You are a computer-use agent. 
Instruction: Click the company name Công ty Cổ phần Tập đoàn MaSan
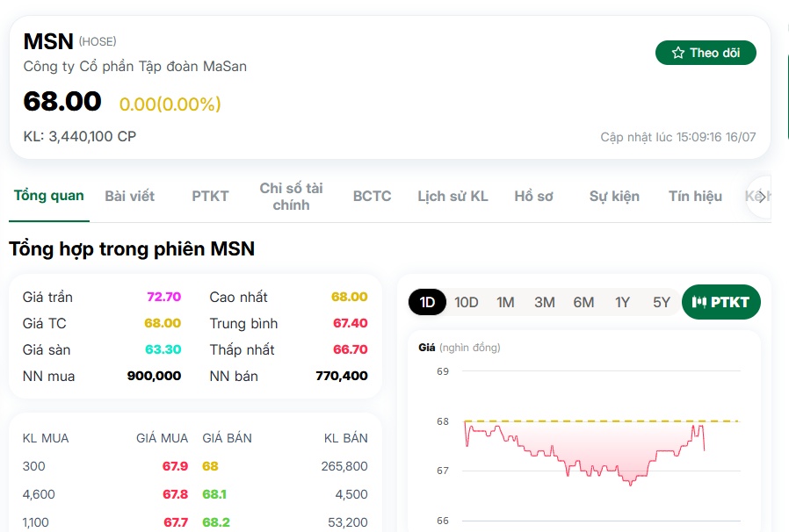pos(134,67)
